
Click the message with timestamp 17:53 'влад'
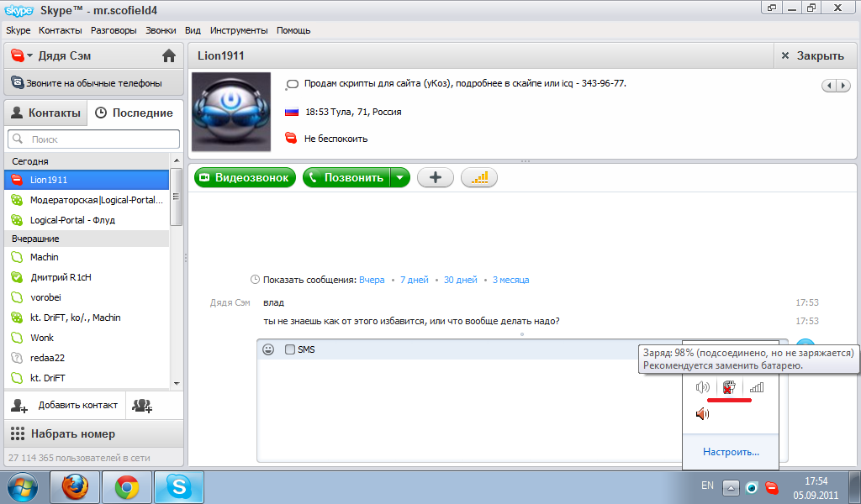(273, 302)
